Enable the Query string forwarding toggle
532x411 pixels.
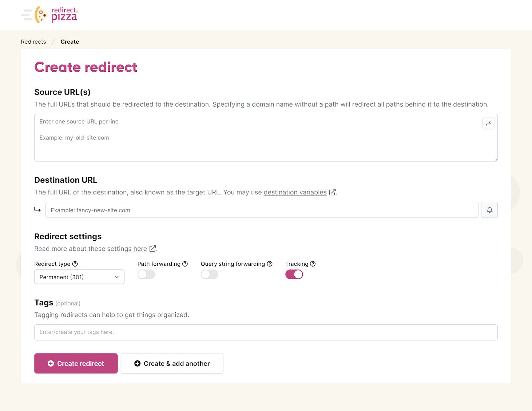(x=210, y=274)
